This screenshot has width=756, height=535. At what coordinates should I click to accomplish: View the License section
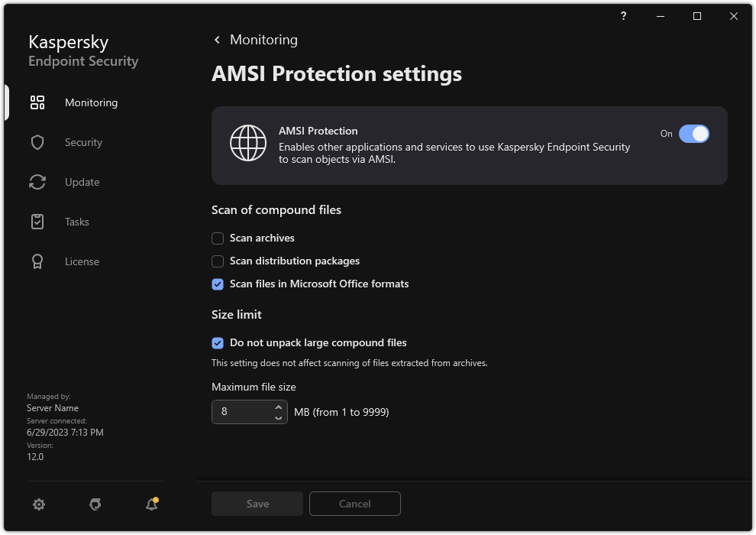click(80, 261)
